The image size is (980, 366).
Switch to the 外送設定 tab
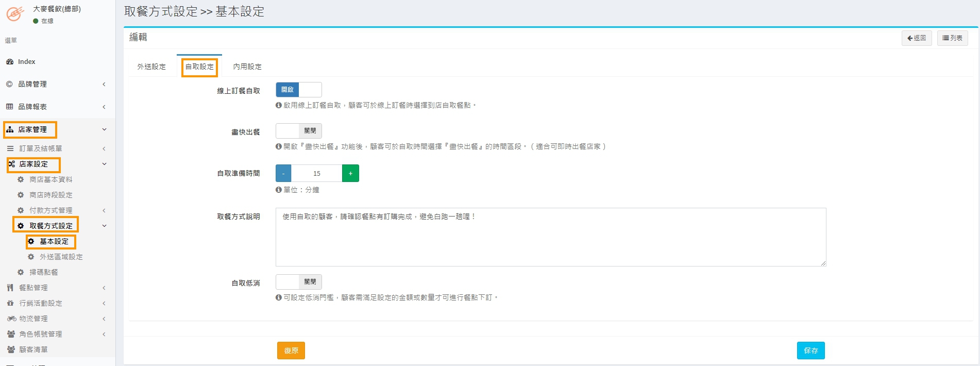(x=151, y=66)
